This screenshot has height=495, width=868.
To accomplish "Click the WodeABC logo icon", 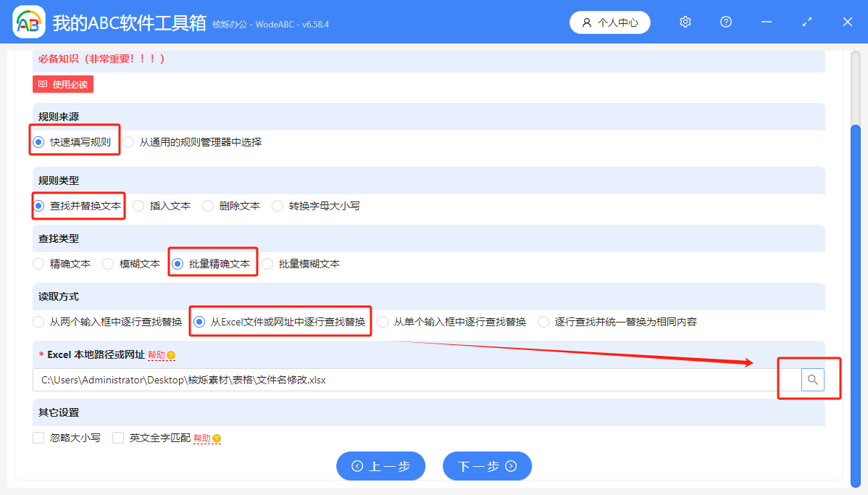I will pos(28,22).
